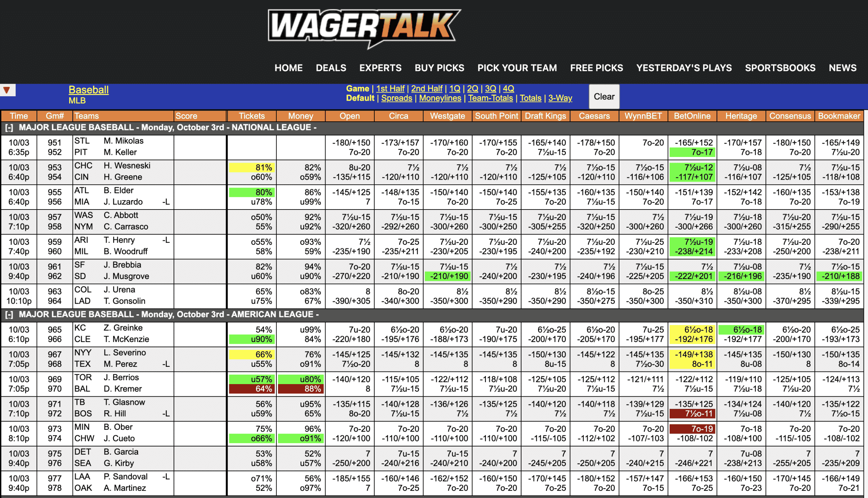Show Moneylines view
The image size is (868, 498).
pos(440,98)
